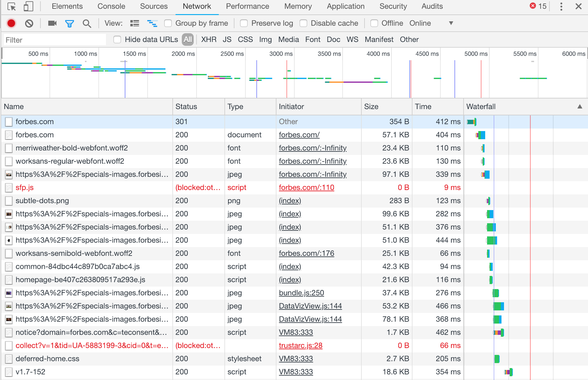This screenshot has width=588, height=380.
Task: Click the inspect element cursor icon
Action: [12, 7]
